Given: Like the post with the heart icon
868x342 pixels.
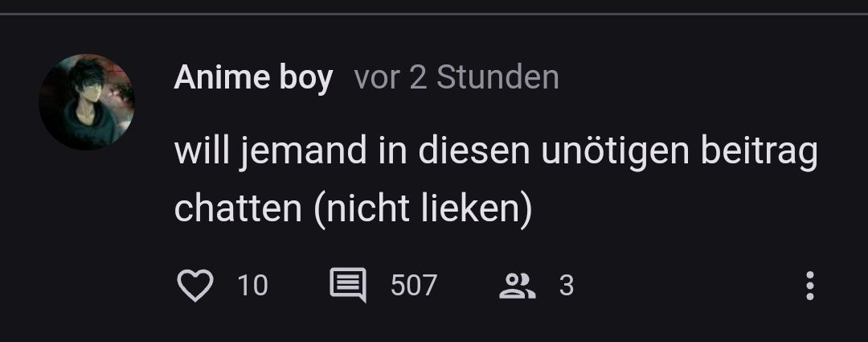Looking at the screenshot, I should pos(194,286).
